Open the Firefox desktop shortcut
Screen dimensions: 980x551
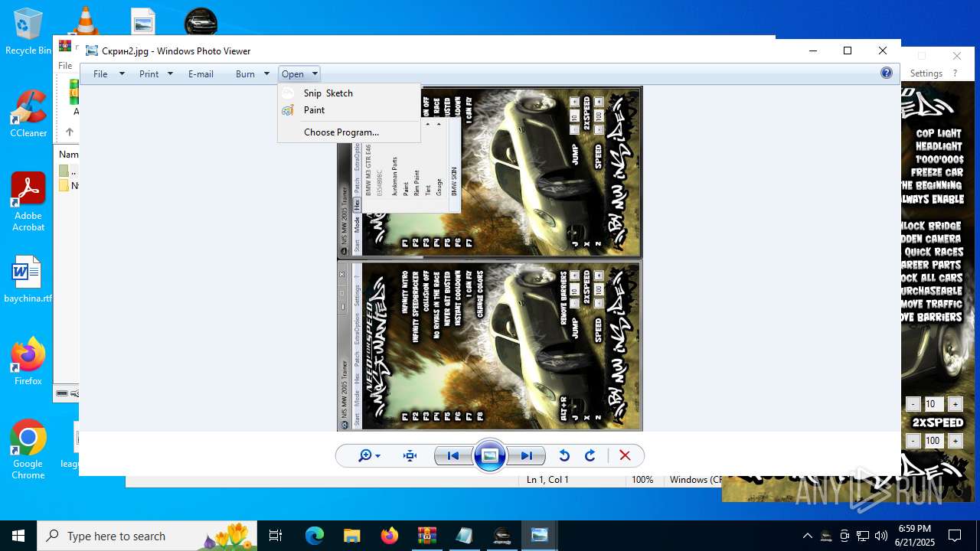point(28,361)
